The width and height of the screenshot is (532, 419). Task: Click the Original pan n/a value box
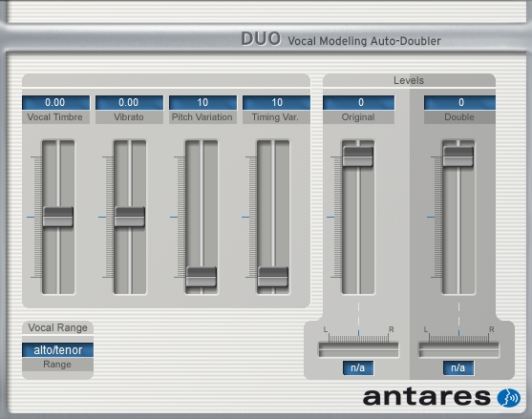click(x=358, y=367)
